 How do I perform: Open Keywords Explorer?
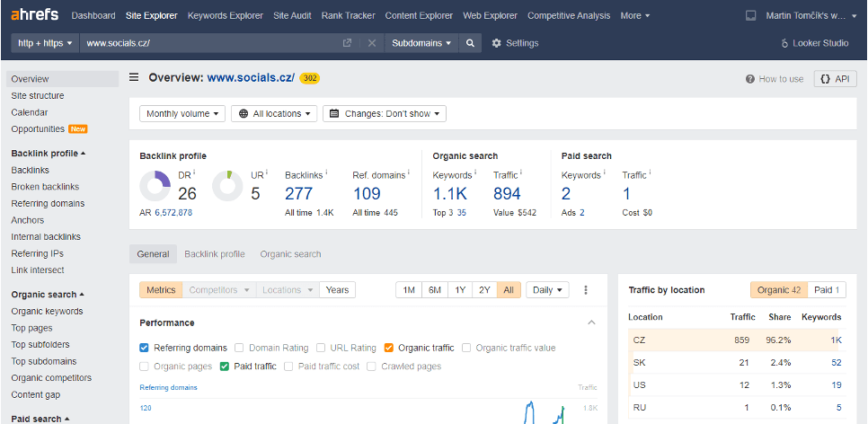click(226, 15)
